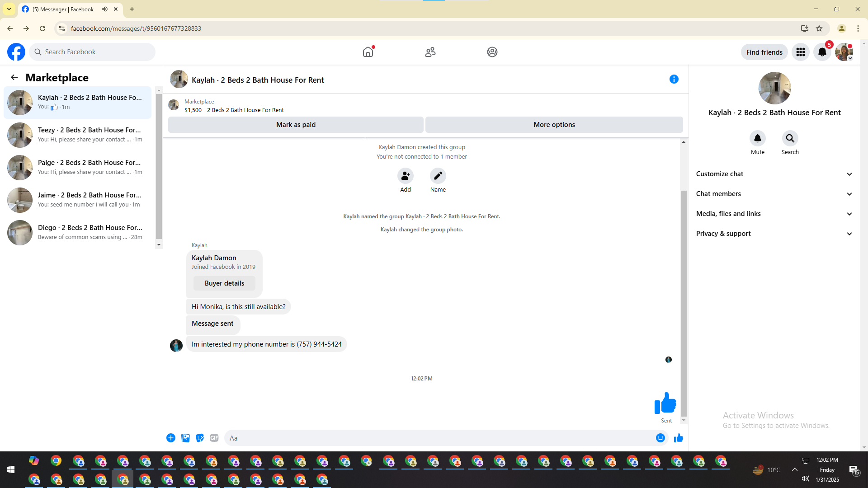The width and height of the screenshot is (868, 488).
Task: Click the chat list scrollbar
Action: [x=159, y=165]
